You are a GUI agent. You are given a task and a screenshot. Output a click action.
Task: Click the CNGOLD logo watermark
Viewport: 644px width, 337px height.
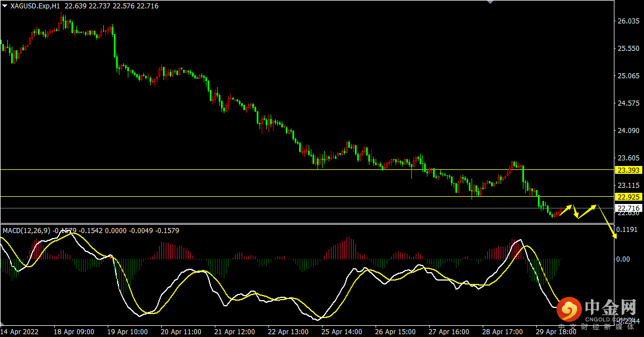[597, 311]
